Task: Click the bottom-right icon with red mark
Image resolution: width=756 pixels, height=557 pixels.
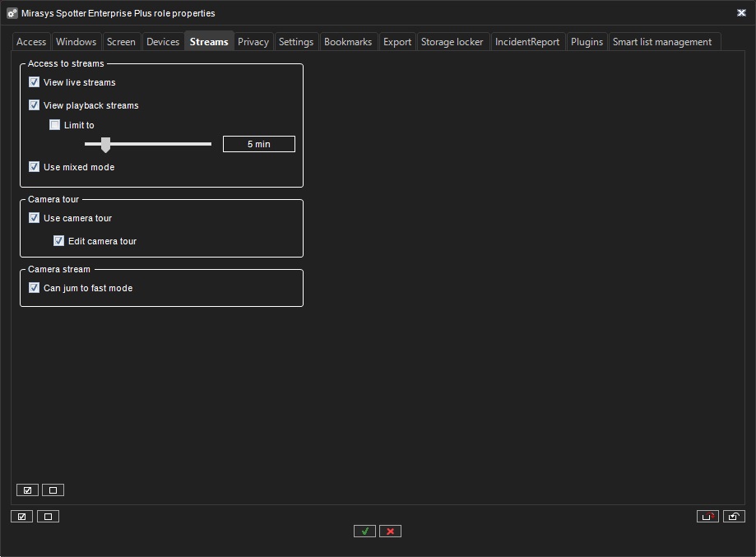Action: (x=707, y=517)
